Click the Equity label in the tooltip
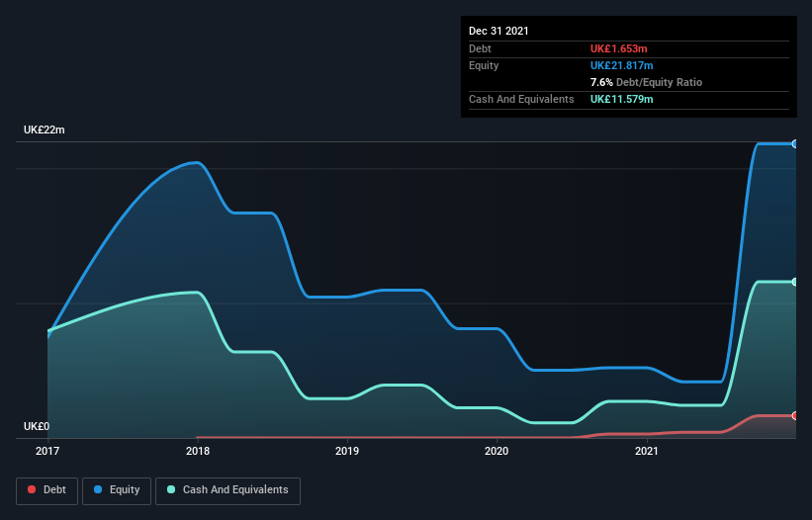This screenshot has width=812, height=520. (484, 65)
